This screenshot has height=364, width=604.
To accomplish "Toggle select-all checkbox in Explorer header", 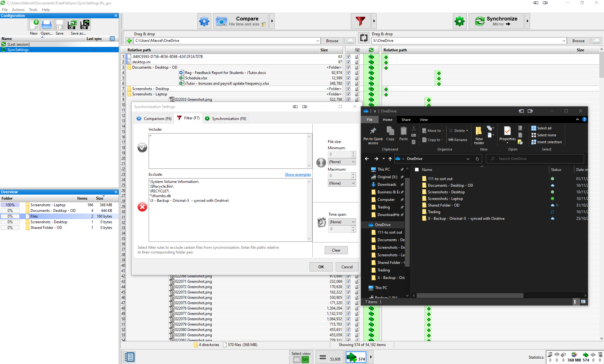I will point(417,170).
